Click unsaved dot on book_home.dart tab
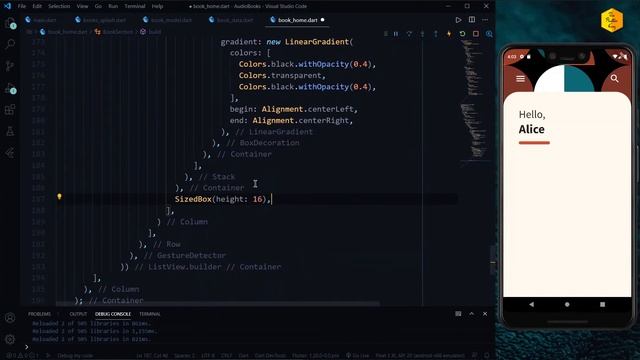 322,20
